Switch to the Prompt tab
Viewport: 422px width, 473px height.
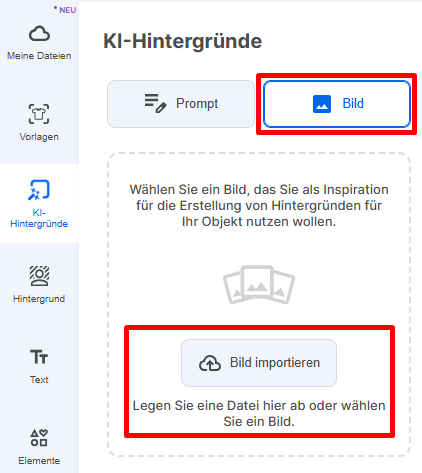[181, 104]
